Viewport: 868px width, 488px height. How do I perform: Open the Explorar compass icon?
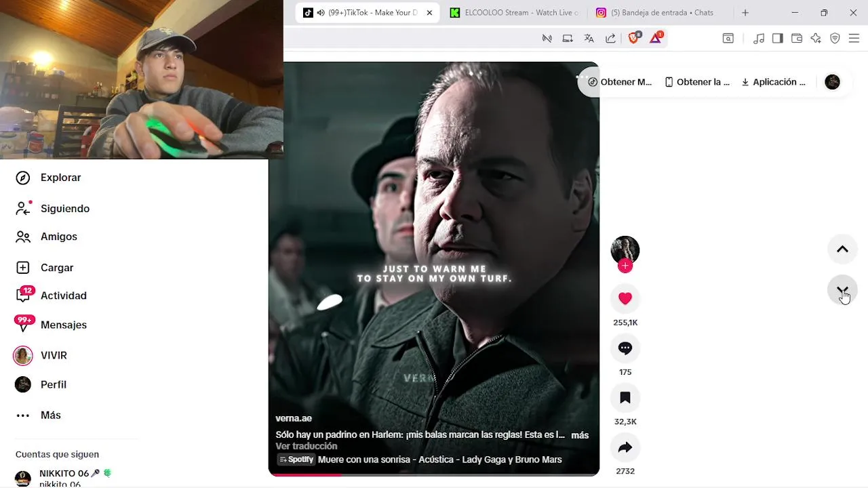[23, 178]
